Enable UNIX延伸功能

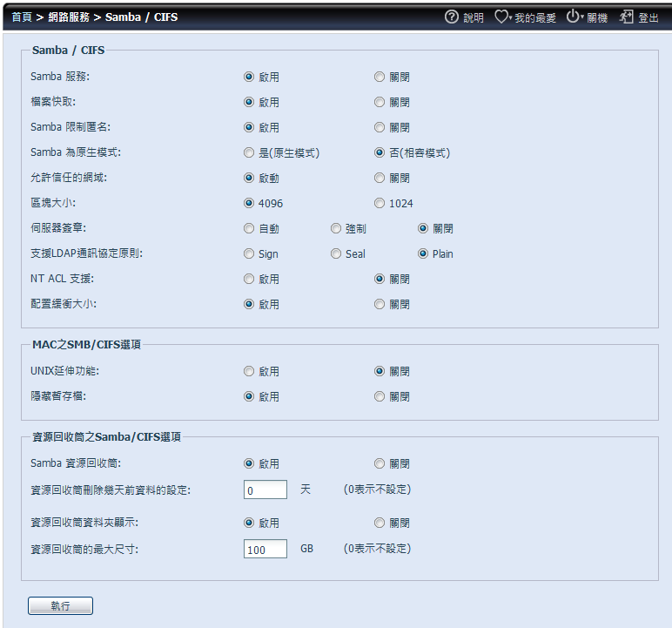pos(249,371)
